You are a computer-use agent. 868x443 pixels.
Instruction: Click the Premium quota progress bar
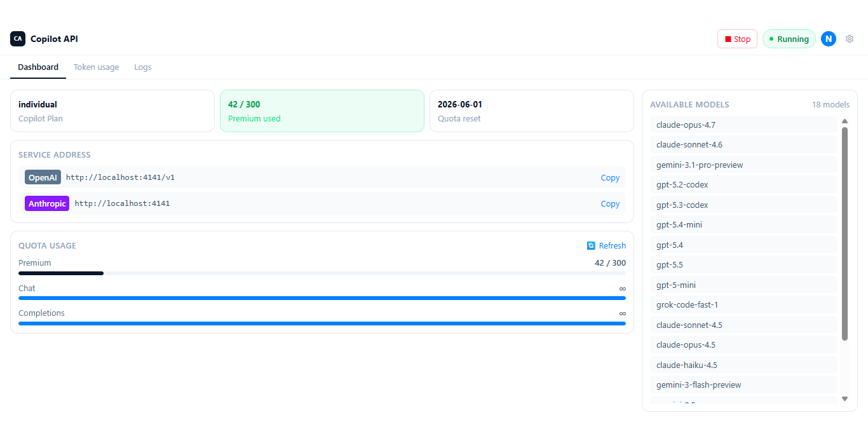tap(322, 273)
